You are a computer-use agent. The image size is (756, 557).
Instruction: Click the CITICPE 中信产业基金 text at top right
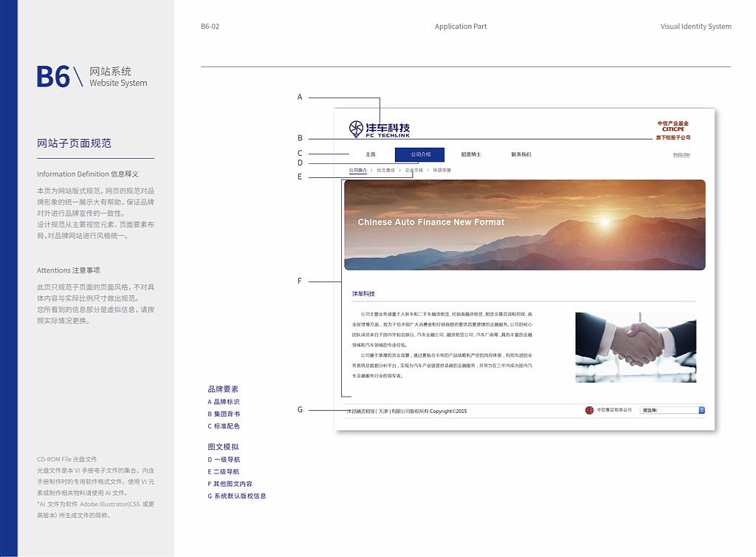coord(672,127)
